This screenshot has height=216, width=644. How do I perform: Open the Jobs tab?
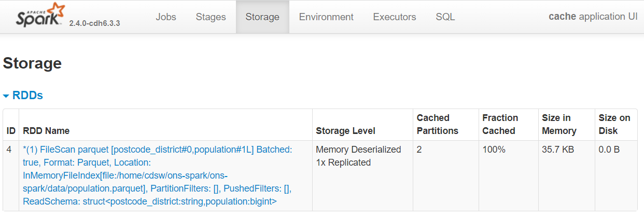pyautogui.click(x=166, y=17)
